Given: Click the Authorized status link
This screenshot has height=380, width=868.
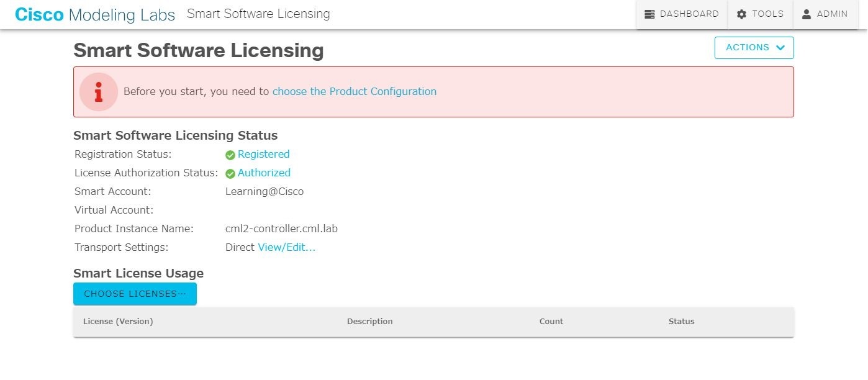Looking at the screenshot, I should (x=264, y=173).
